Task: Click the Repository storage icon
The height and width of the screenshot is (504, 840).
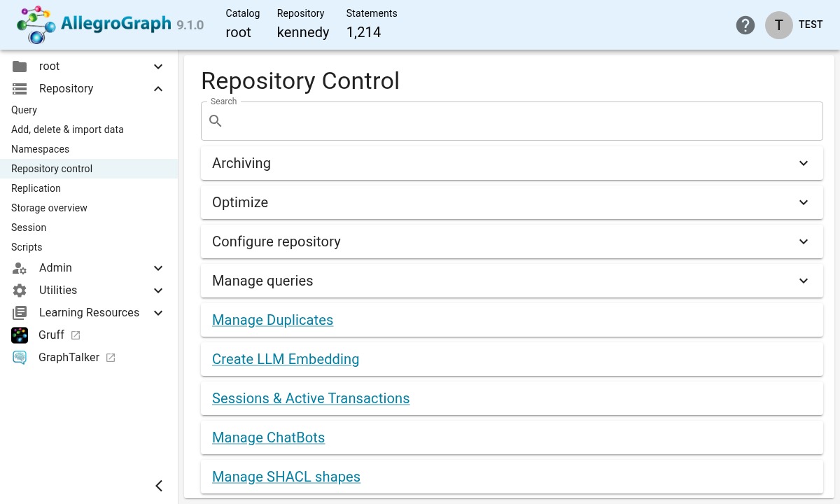Action: tap(20, 89)
